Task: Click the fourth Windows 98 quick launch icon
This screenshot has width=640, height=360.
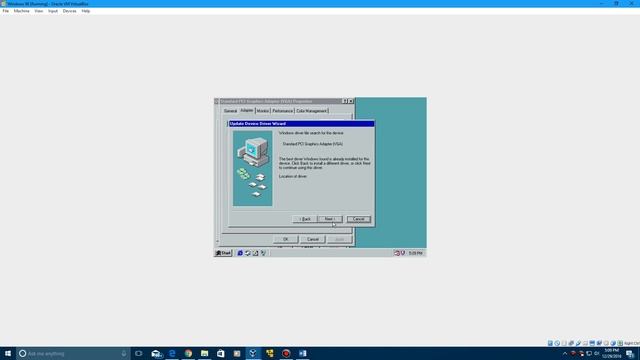Action: (263, 253)
